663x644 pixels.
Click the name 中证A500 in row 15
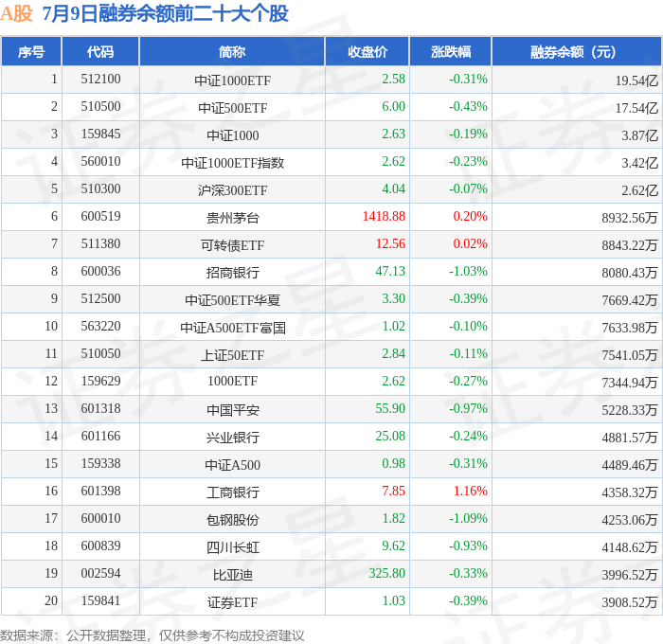click(233, 465)
